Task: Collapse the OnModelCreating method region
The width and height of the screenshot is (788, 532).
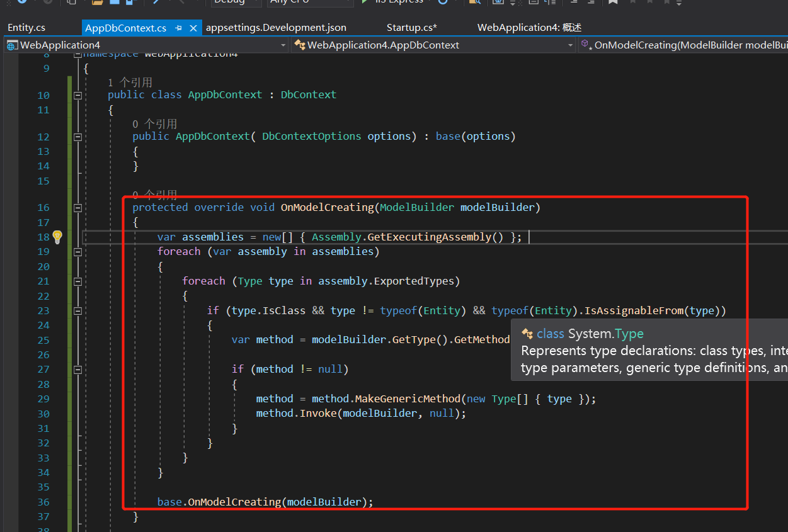Action: [78, 207]
